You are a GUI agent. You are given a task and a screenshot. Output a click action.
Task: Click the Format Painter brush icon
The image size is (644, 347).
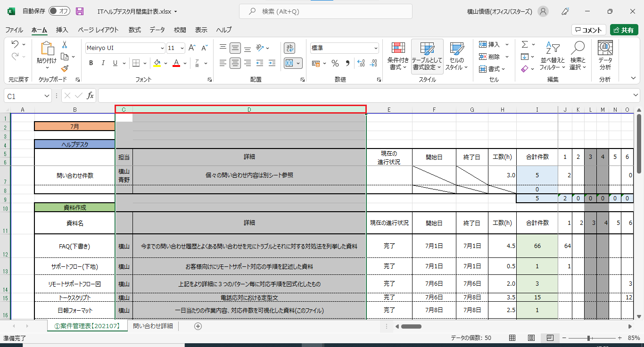(65, 69)
